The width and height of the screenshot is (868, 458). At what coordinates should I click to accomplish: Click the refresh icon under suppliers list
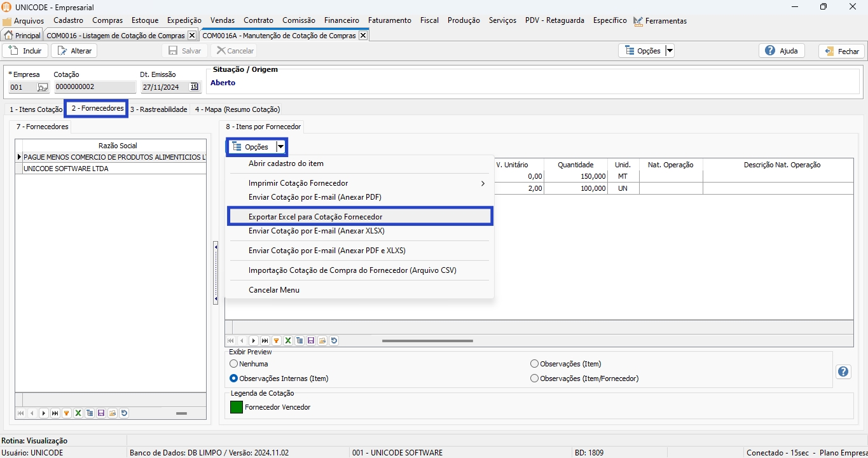pos(124,413)
